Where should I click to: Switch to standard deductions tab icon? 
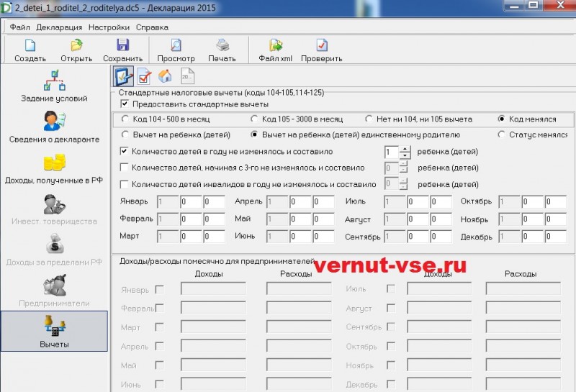[x=123, y=76]
